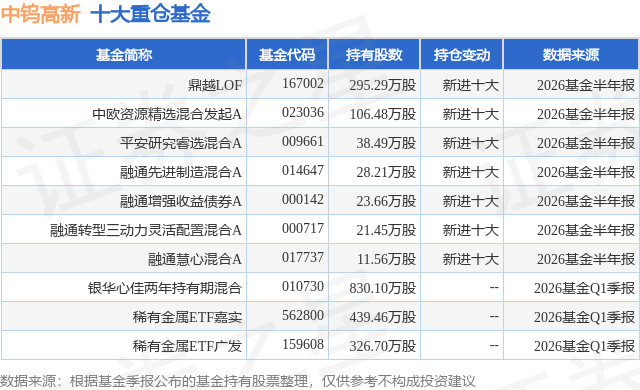Select 平安研究睿选混合A fund name
This screenshot has height=390, width=640.
[x=181, y=143]
